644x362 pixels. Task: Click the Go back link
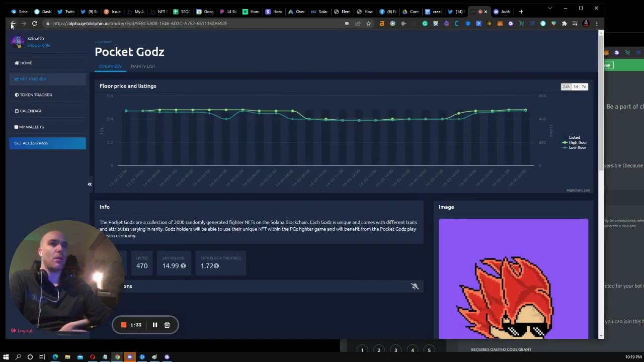tap(103, 42)
